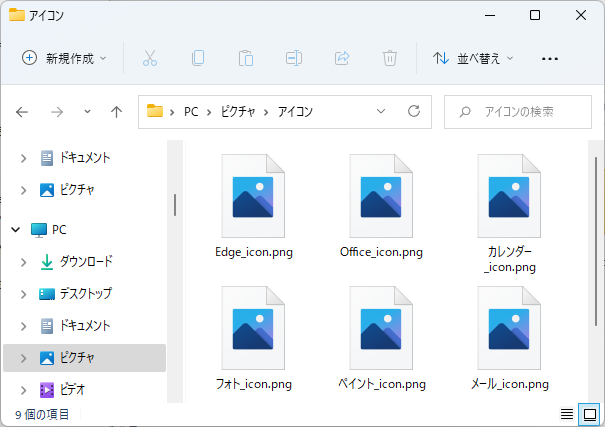
Task: Close the アイコン window
Action: point(581,15)
